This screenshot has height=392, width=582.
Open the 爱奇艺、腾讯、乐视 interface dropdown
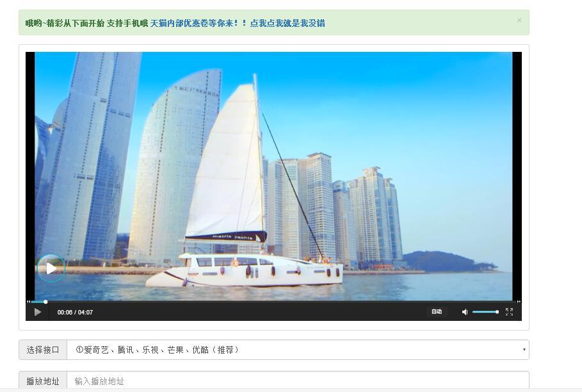click(298, 350)
